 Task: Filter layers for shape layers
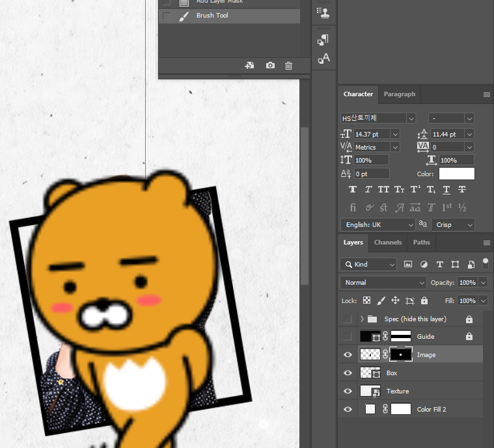click(x=455, y=265)
